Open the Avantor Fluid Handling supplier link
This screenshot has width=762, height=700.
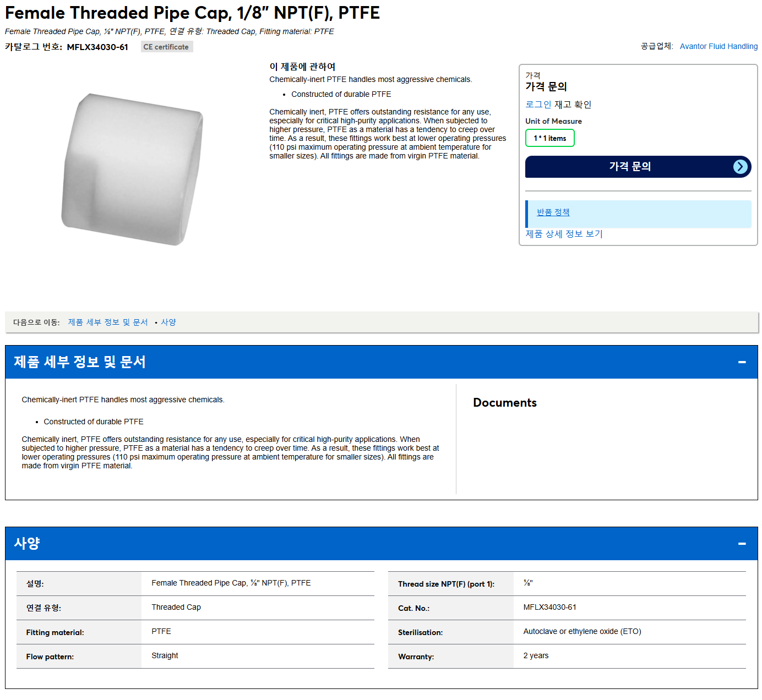pos(719,46)
